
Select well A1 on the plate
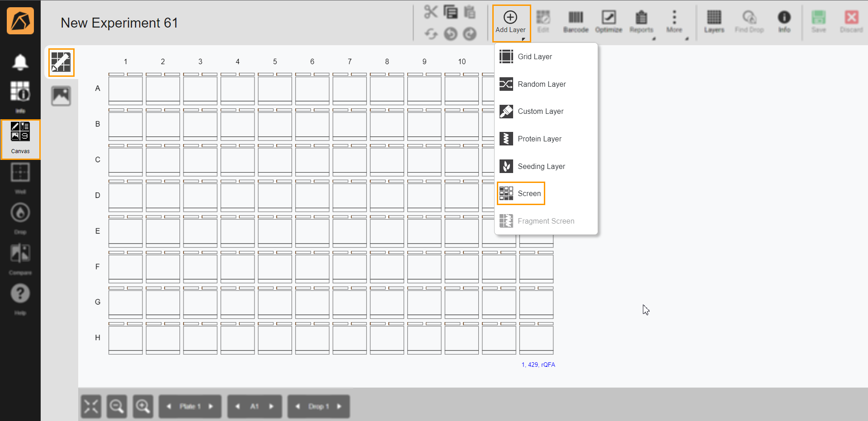125,89
